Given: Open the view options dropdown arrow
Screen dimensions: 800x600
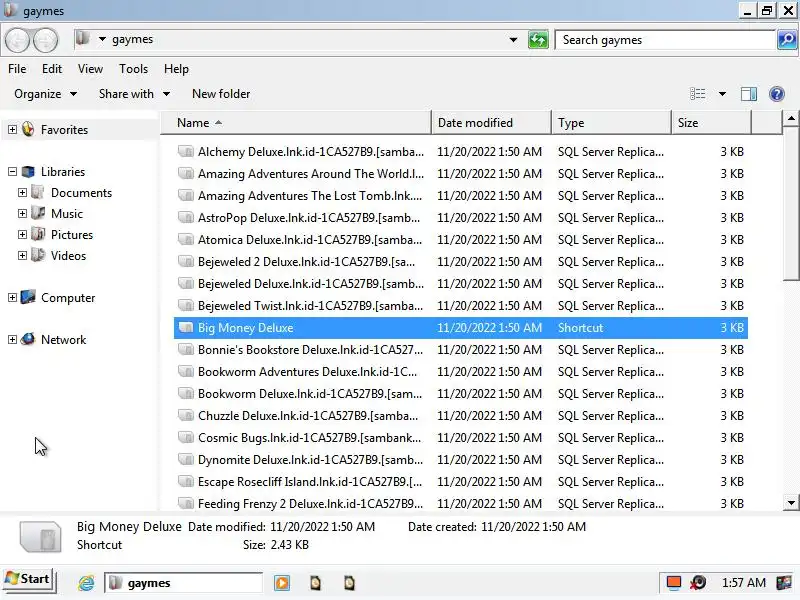Looking at the screenshot, I should [722, 94].
